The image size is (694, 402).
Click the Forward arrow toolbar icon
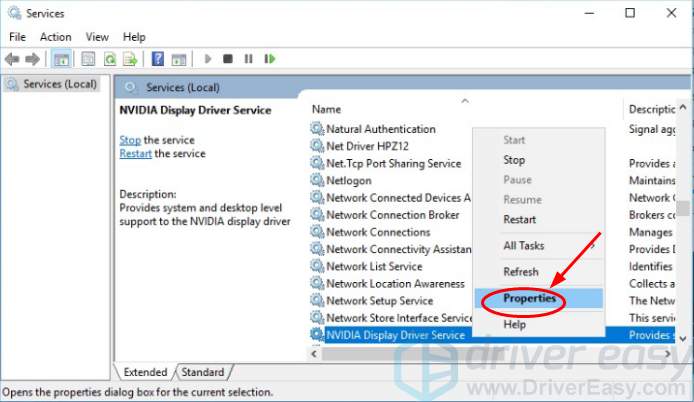32,59
